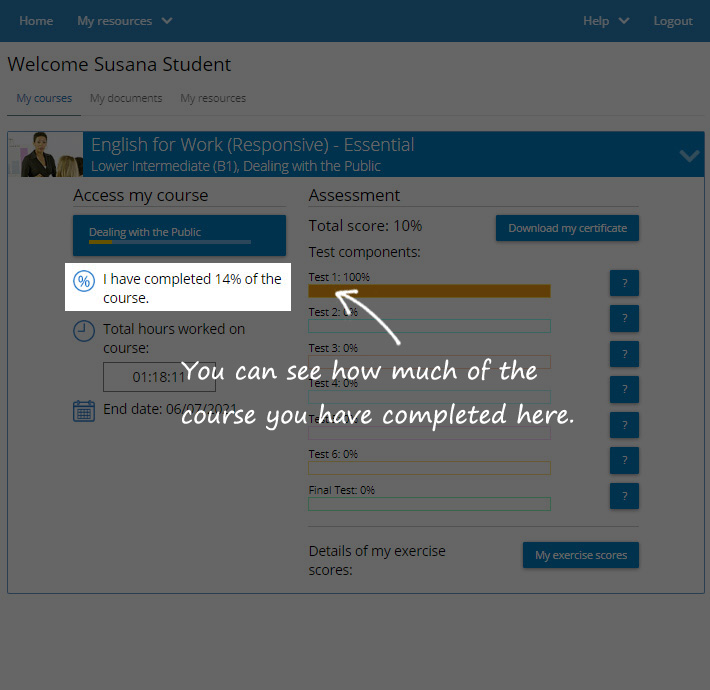Click the calendar icon beside End date
The width and height of the screenshot is (710, 690).
click(84, 411)
